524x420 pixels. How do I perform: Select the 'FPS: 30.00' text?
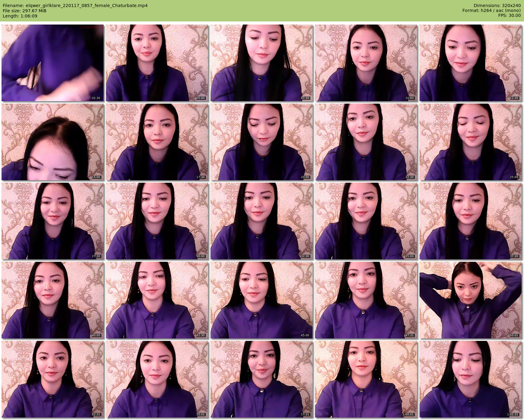tap(510, 16)
